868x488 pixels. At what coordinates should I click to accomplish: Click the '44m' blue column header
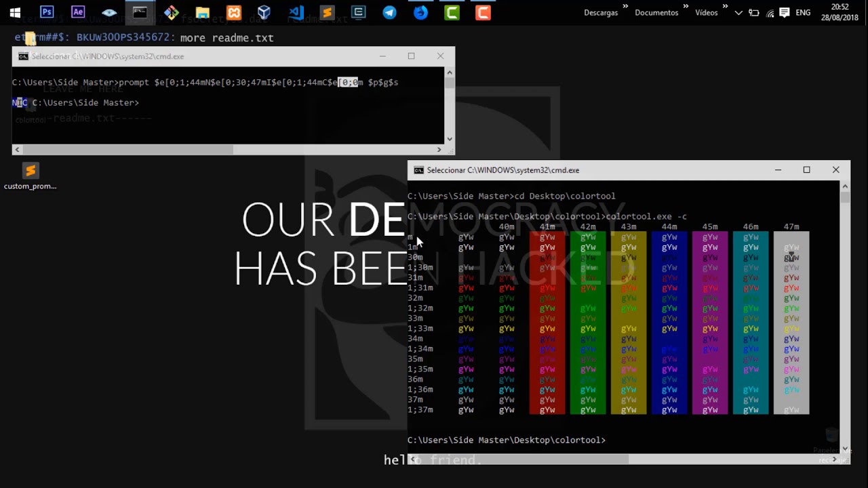tap(669, 227)
